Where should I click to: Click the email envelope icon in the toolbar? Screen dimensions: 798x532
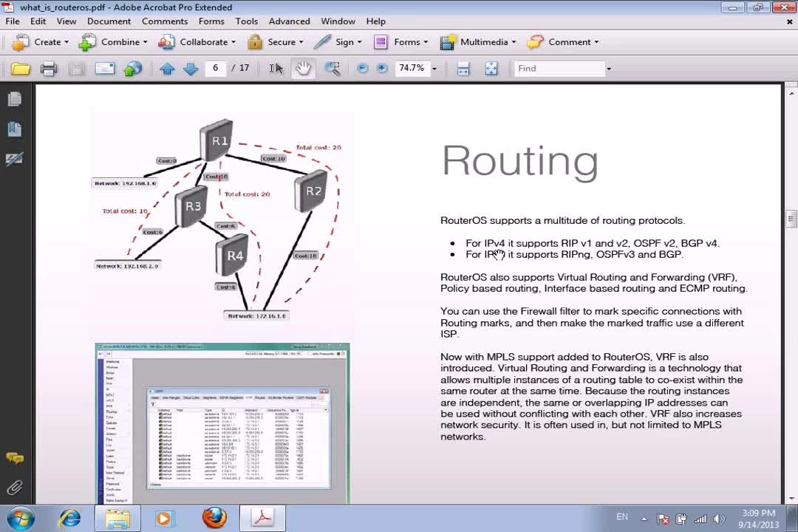coord(105,69)
